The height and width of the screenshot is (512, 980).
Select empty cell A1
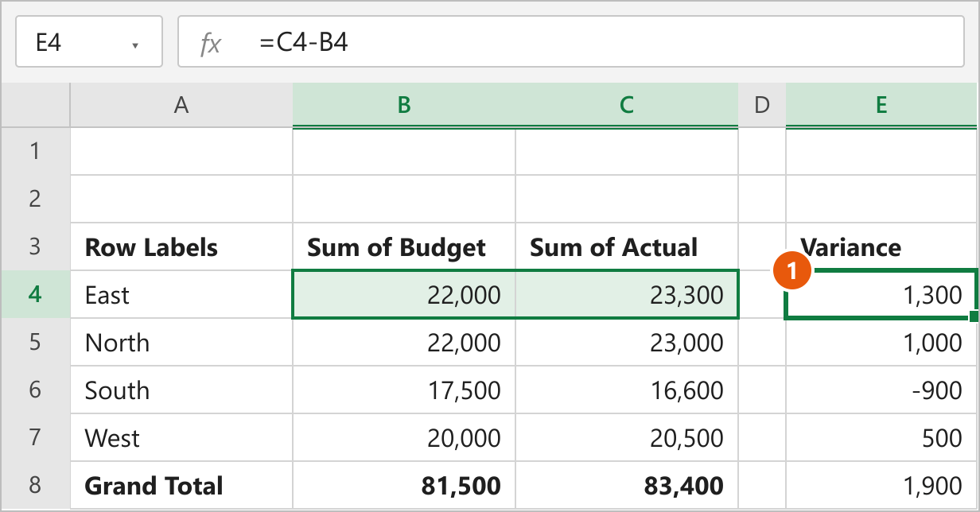coord(181,151)
